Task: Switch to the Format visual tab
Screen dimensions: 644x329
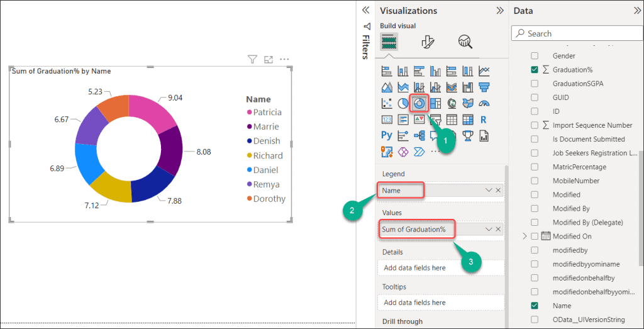Action: tap(428, 42)
